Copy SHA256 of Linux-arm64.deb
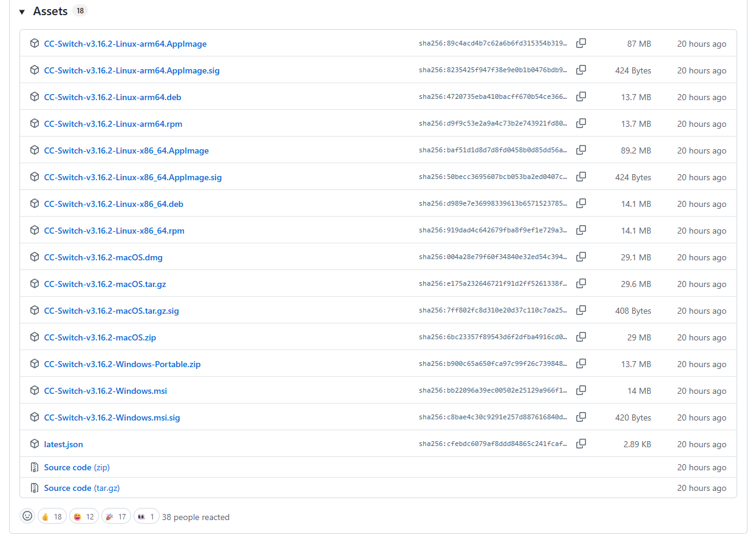Screen dimensions: 756x534 [x=581, y=96]
